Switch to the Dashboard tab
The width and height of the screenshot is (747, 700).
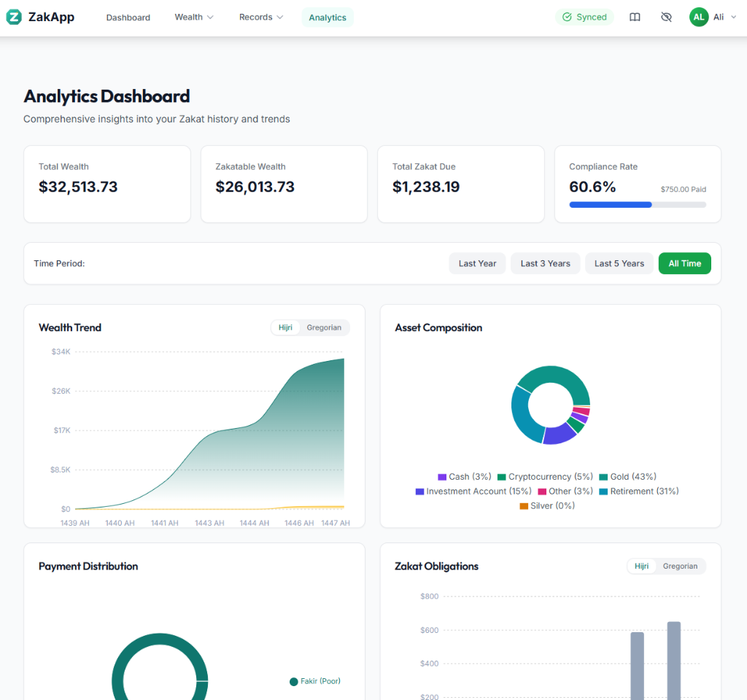pyautogui.click(x=128, y=17)
